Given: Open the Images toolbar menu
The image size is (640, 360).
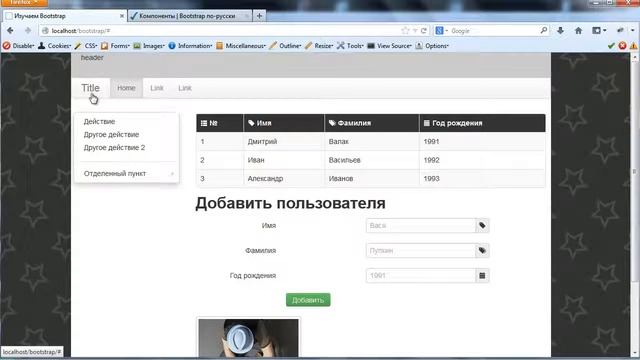Looking at the screenshot, I should coord(149,46).
